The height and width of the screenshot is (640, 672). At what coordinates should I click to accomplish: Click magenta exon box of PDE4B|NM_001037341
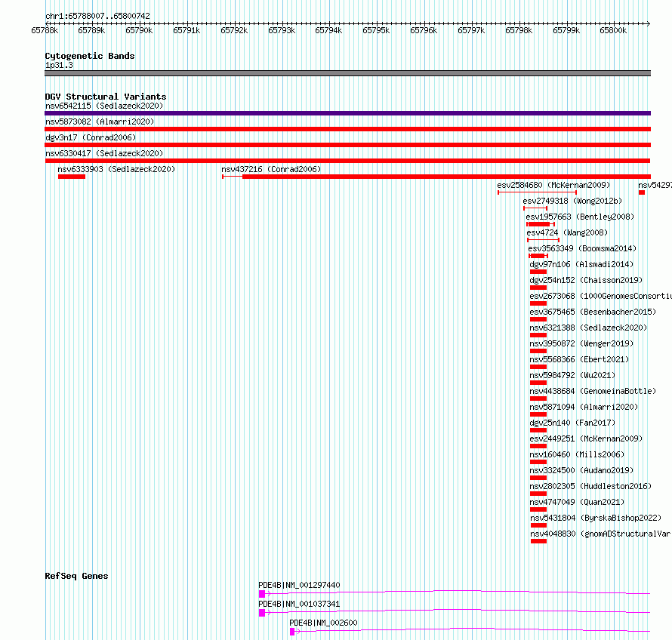(262, 613)
